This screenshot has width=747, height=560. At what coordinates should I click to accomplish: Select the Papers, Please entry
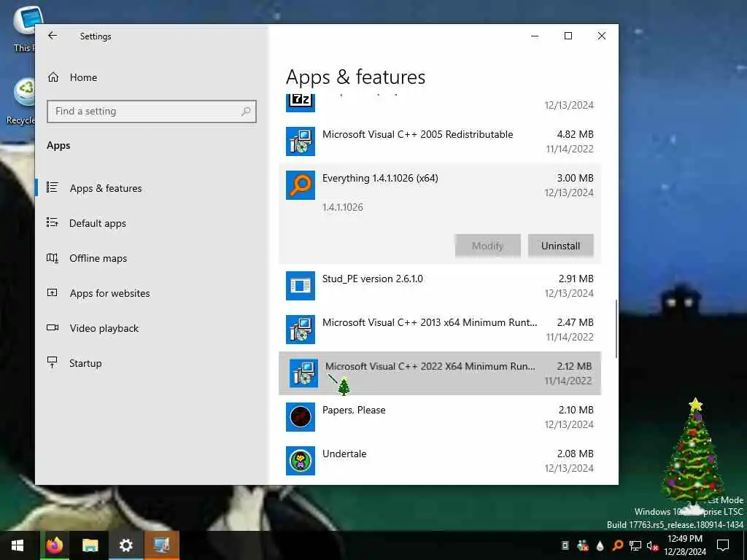coord(440,417)
